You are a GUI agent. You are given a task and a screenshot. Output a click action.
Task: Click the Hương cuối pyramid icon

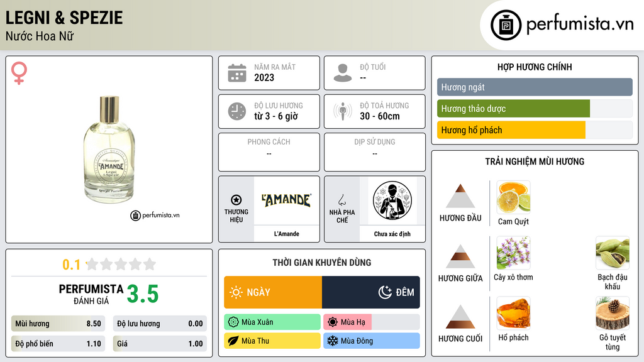(x=460, y=317)
